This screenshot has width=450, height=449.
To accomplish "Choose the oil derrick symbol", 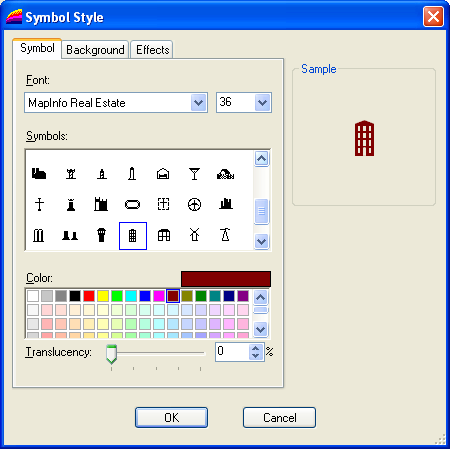I will pyautogui.click(x=226, y=234).
